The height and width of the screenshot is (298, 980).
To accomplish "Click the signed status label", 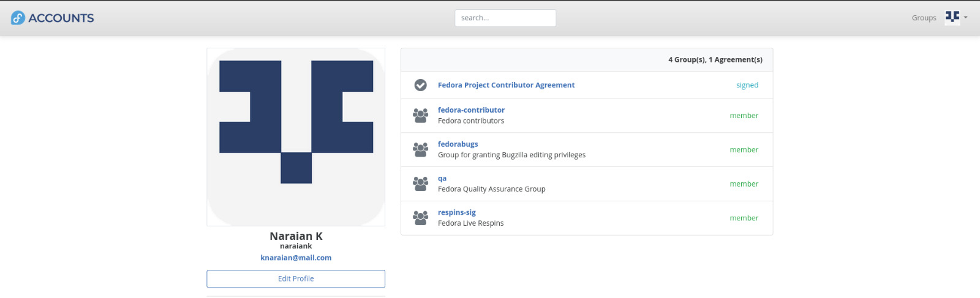I will point(747,85).
